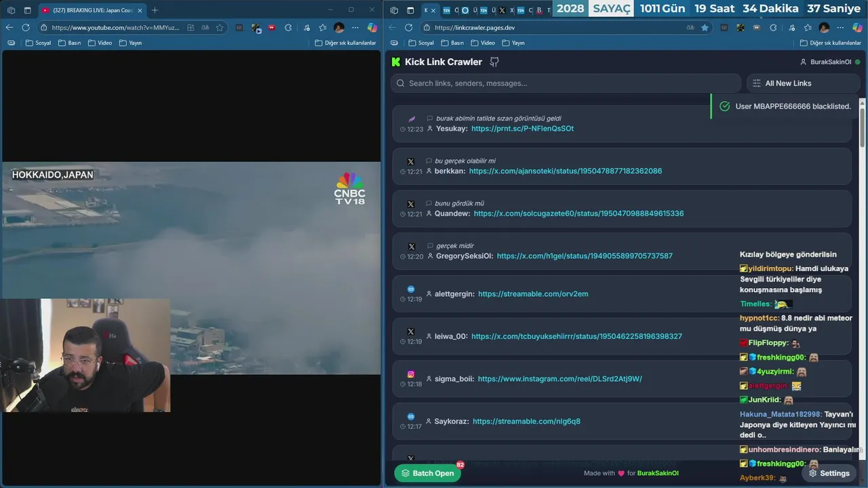Click the X platform icon on leiwa_00's row

pyautogui.click(x=411, y=331)
